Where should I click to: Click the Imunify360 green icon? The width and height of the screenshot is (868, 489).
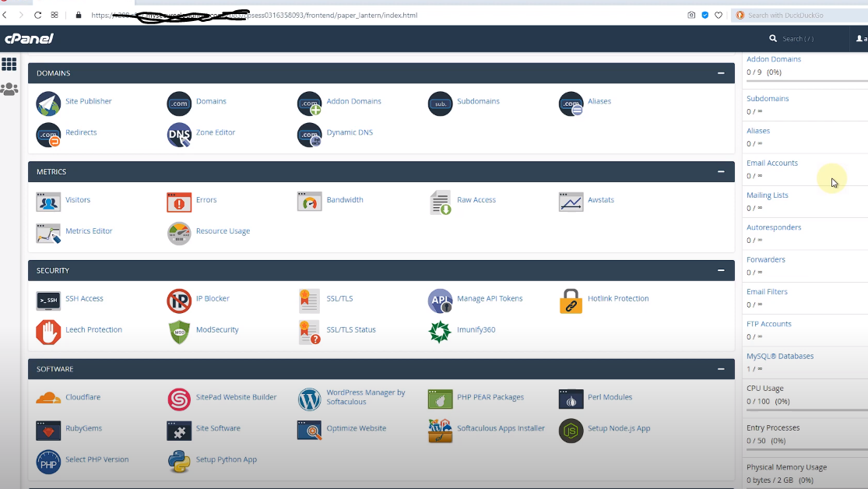(440, 332)
